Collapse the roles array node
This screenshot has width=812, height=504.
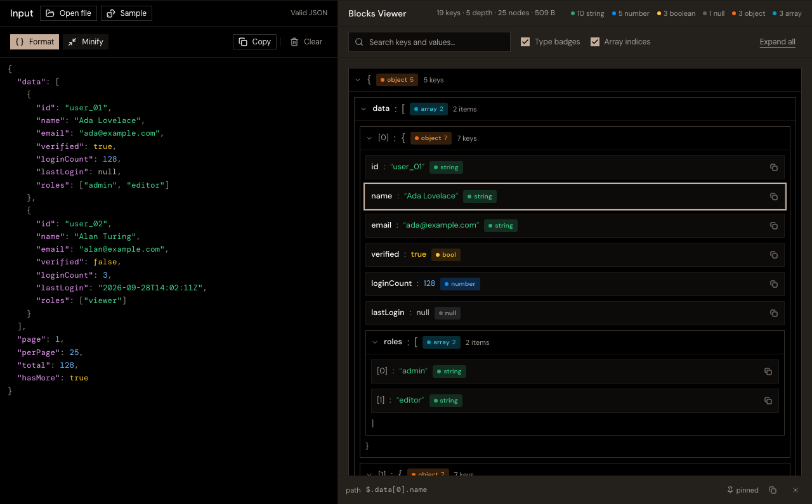pyautogui.click(x=375, y=342)
